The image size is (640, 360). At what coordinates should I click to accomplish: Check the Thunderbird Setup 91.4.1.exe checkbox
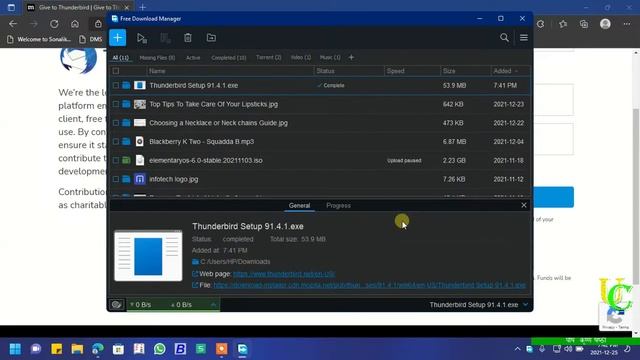click(116, 85)
